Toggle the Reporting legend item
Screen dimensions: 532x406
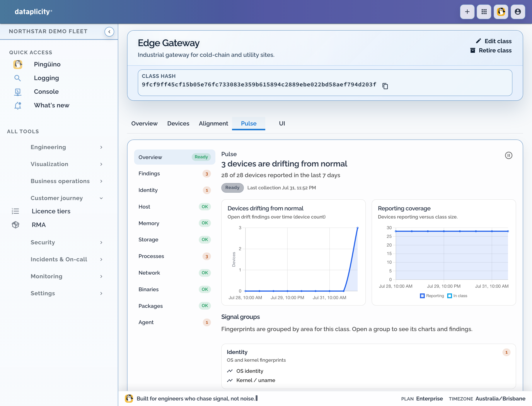tap(432, 296)
